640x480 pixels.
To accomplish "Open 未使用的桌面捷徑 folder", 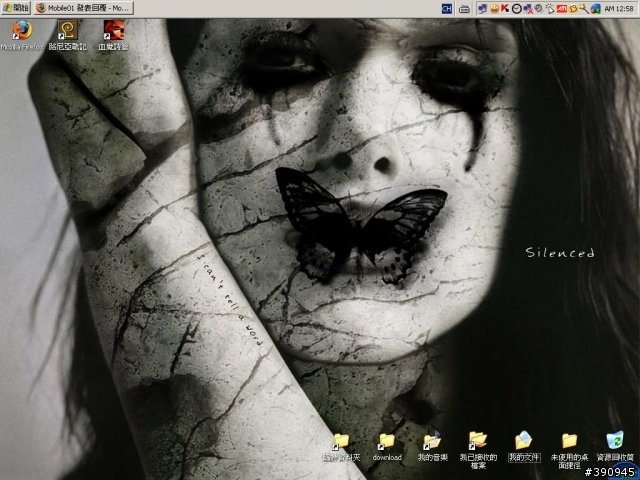I will (x=569, y=440).
